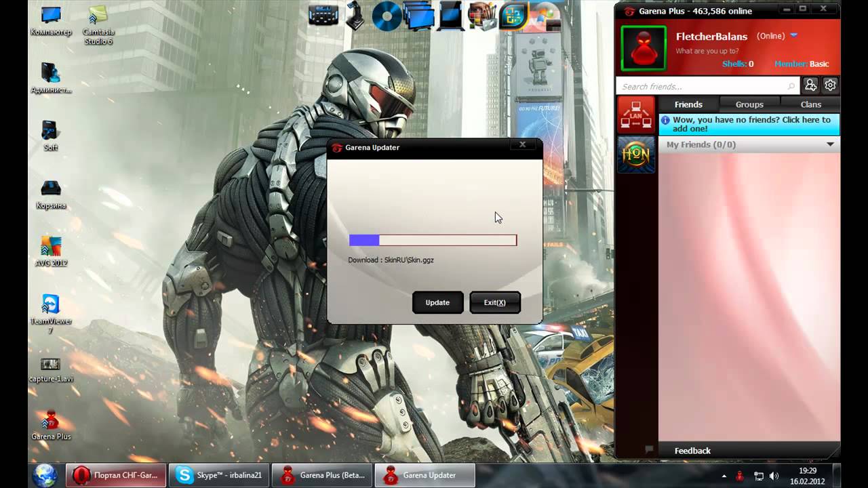Select the capture-1.avi desktop file
Screen dimensions: 868x488
tap(51, 369)
